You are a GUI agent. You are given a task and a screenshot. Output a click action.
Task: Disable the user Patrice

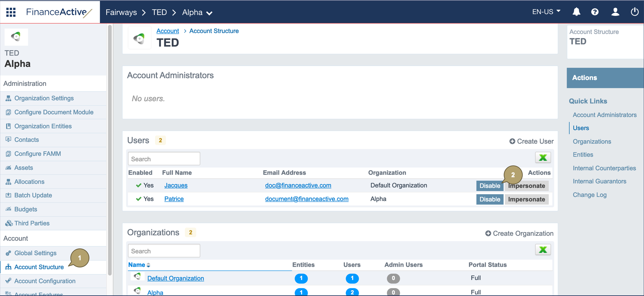tap(489, 199)
